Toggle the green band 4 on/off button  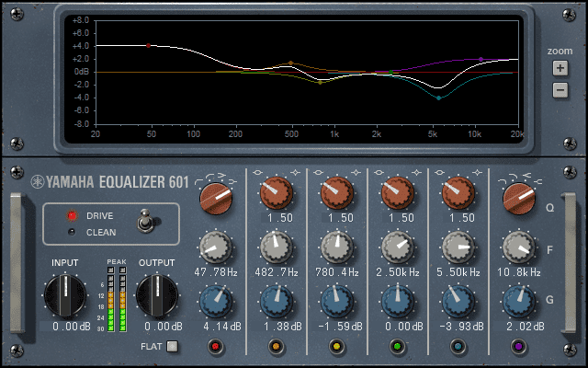click(x=398, y=346)
